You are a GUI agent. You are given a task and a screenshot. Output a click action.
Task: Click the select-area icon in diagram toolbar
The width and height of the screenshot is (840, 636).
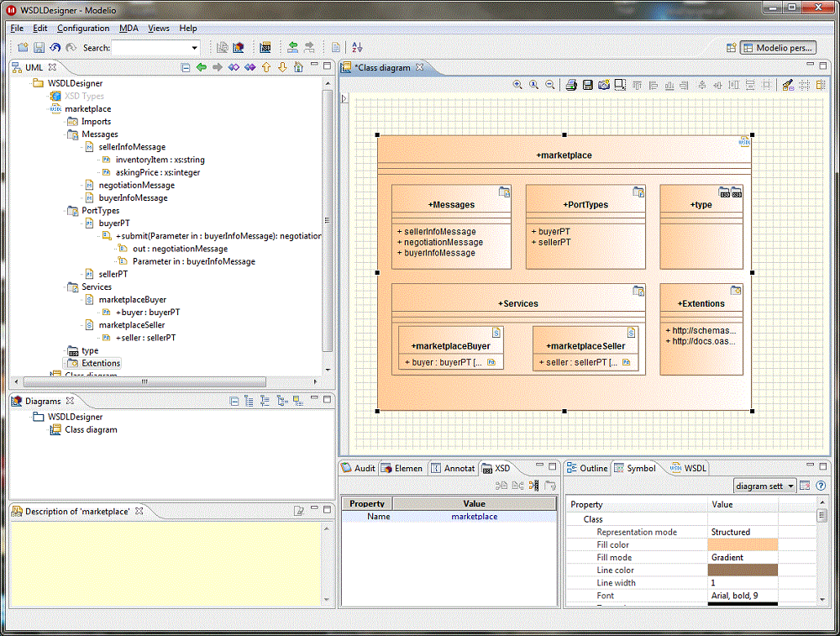tap(620, 85)
